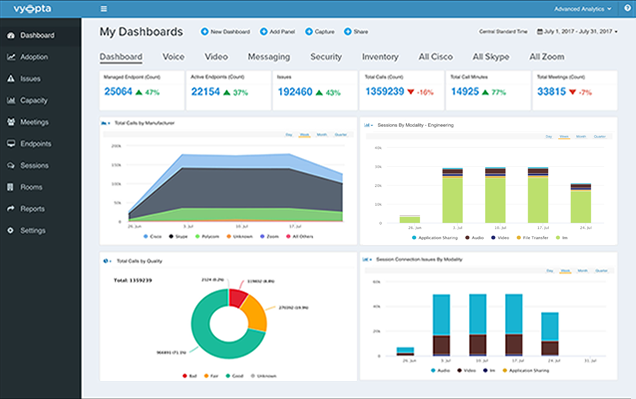This screenshot has height=399, width=636.
Task: Click the Share button
Action: [x=356, y=32]
